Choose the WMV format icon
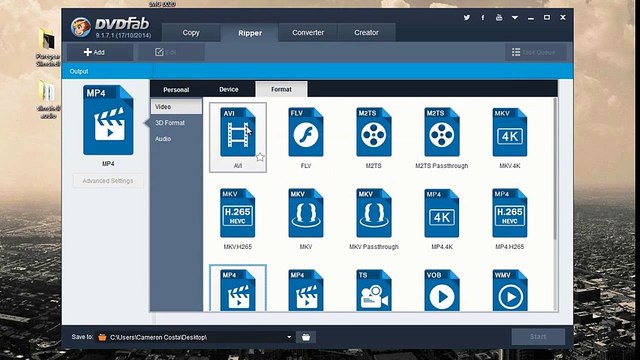The image size is (640, 360). [510, 290]
